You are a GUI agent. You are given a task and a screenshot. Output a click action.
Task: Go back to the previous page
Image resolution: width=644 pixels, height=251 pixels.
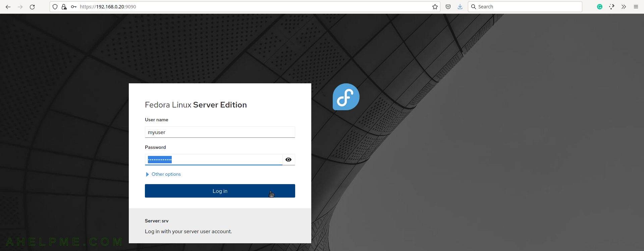pyautogui.click(x=8, y=7)
